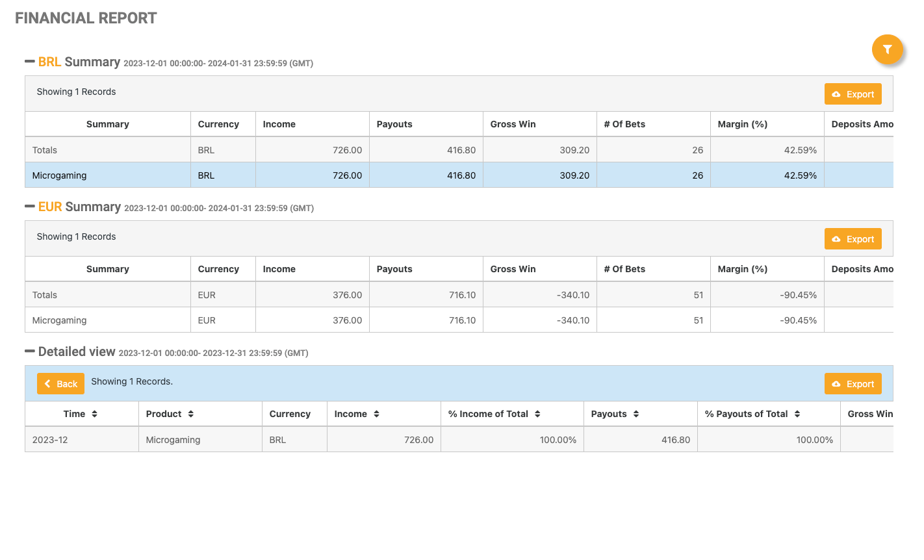This screenshot has width=924, height=560.
Task: Click the Back button in Detailed view
Action: click(x=60, y=384)
